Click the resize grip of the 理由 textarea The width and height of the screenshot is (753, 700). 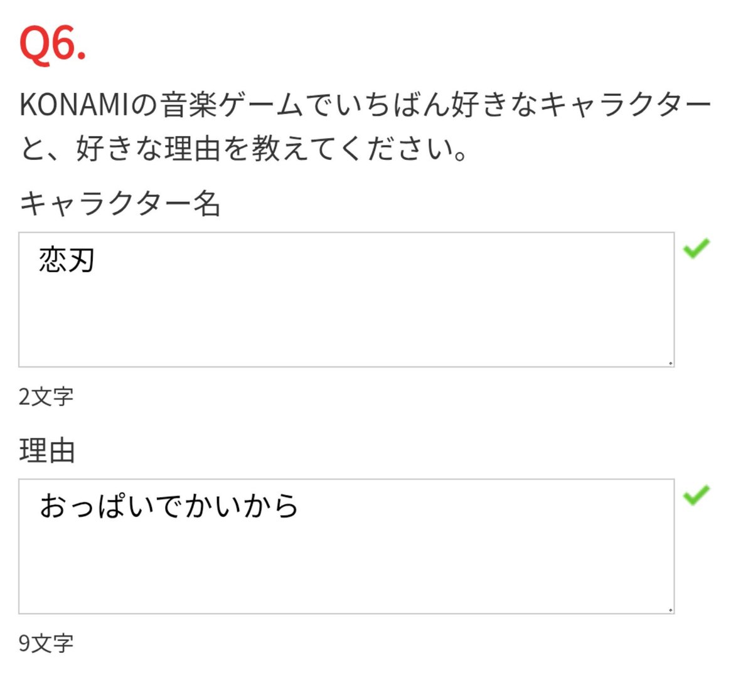670,609
